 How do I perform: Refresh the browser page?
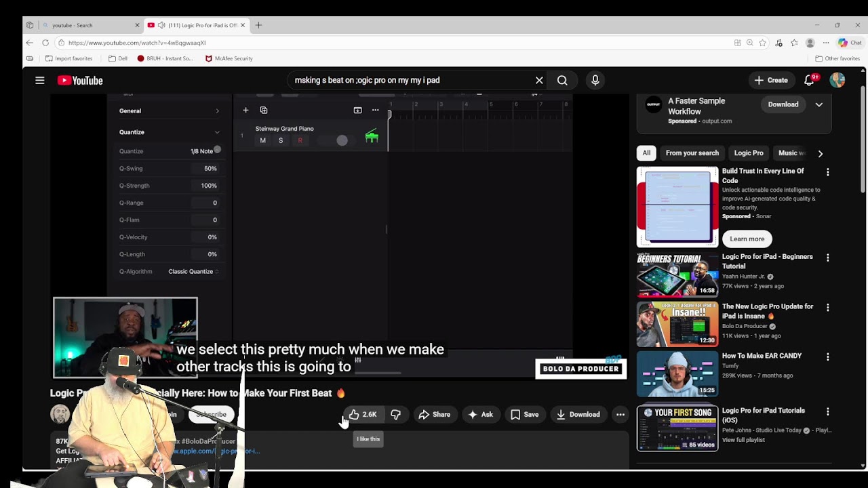click(45, 43)
